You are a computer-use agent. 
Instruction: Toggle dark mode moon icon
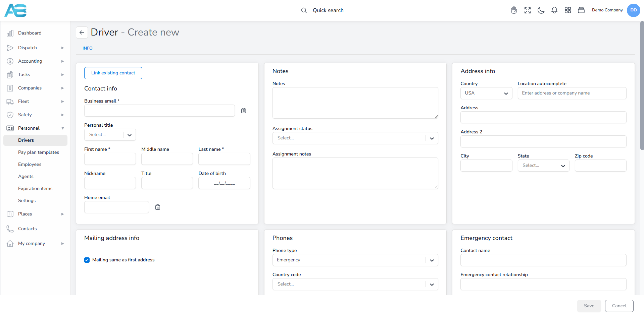541,10
